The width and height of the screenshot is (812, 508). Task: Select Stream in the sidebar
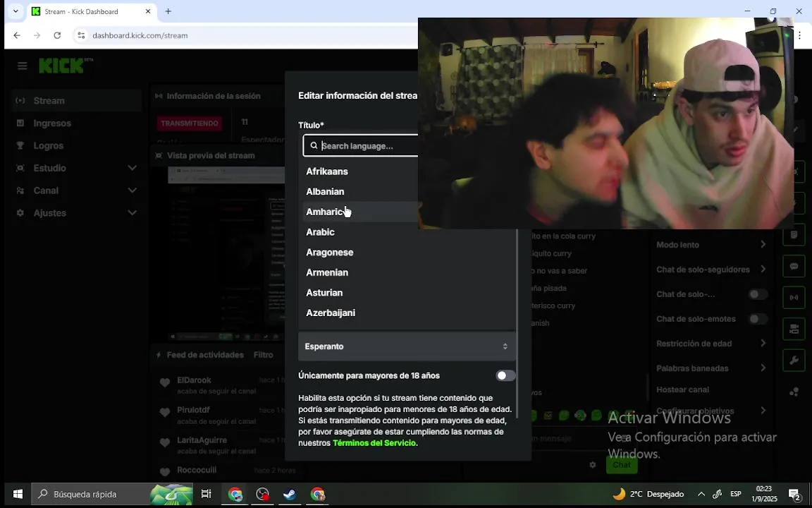tap(75, 101)
